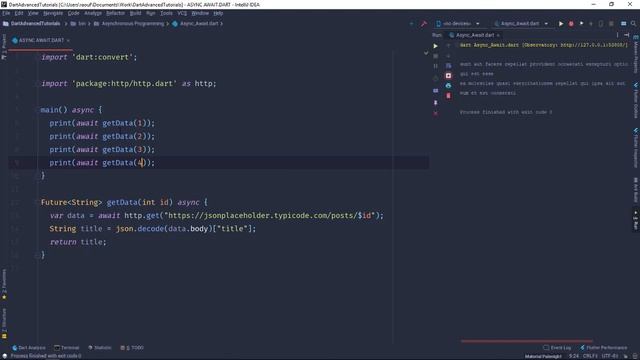The width and height of the screenshot is (640, 360).
Task: Click the jsonplaceholder URL string in code
Action: click(269, 215)
